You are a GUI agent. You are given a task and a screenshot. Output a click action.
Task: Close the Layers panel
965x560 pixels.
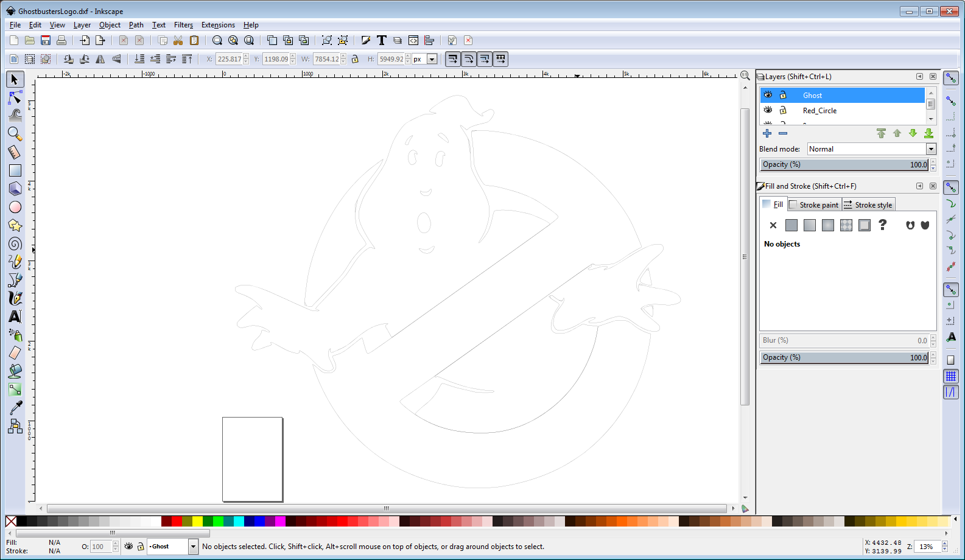[x=933, y=77]
